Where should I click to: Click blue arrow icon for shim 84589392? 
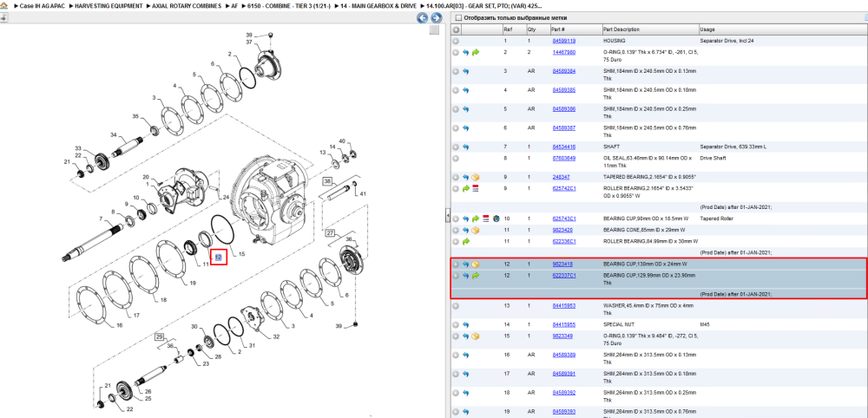[465, 393]
